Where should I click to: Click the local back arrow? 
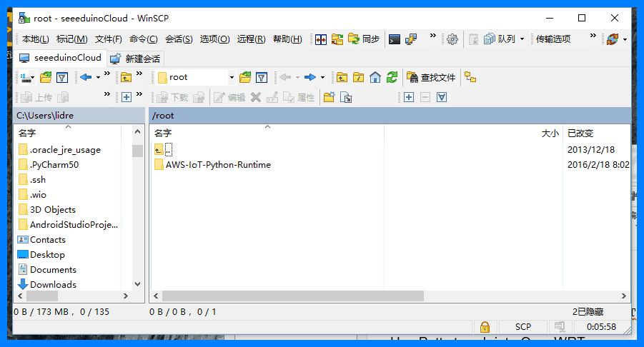click(x=86, y=77)
